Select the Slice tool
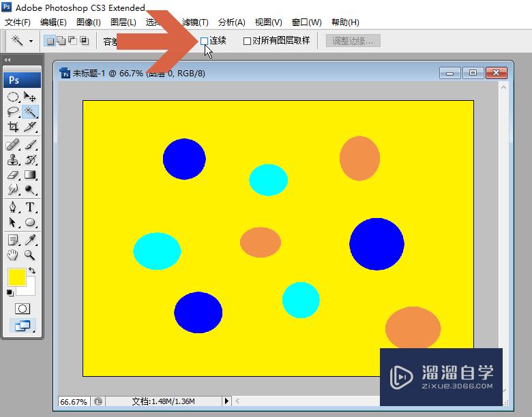Image resolution: width=532 pixels, height=417 pixels. (30, 127)
